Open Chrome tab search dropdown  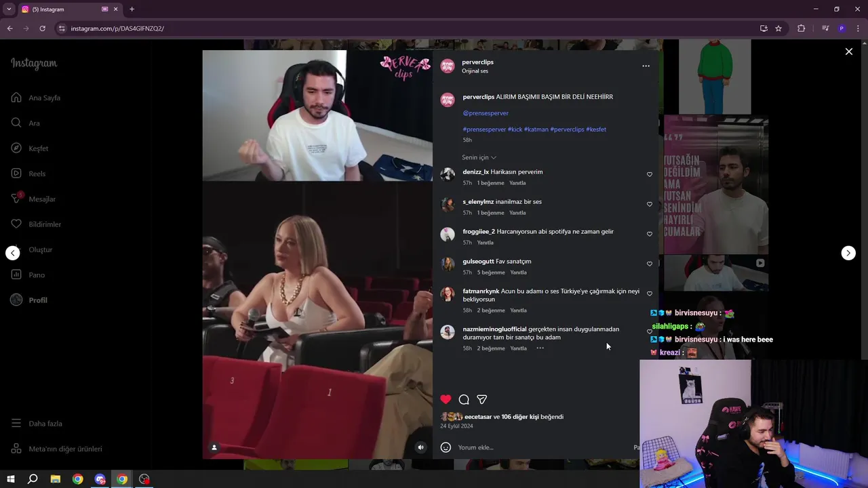[9, 9]
